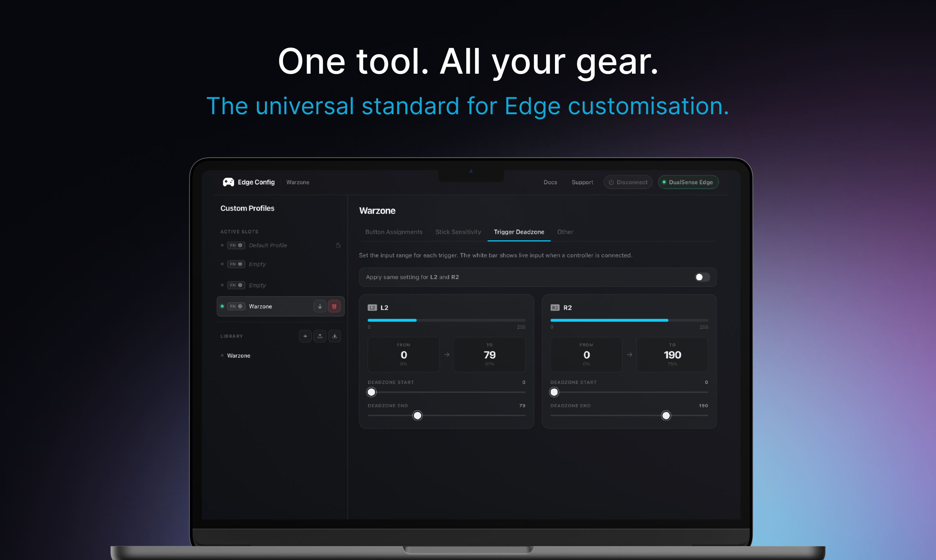Delete the Warzone slot via trash icon

[x=333, y=306]
